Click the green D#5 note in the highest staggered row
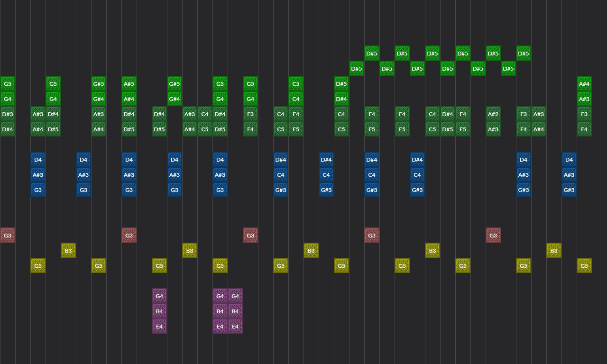607x364 pixels. tap(371, 54)
